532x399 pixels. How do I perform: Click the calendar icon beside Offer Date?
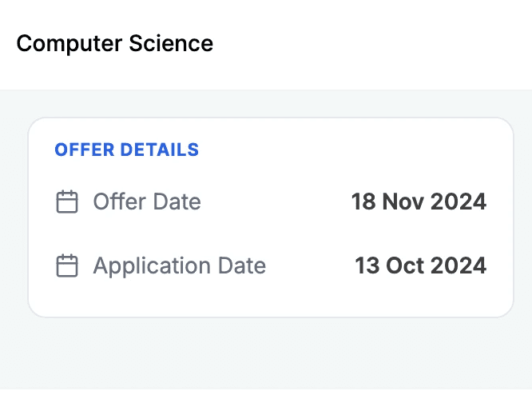[67, 201]
